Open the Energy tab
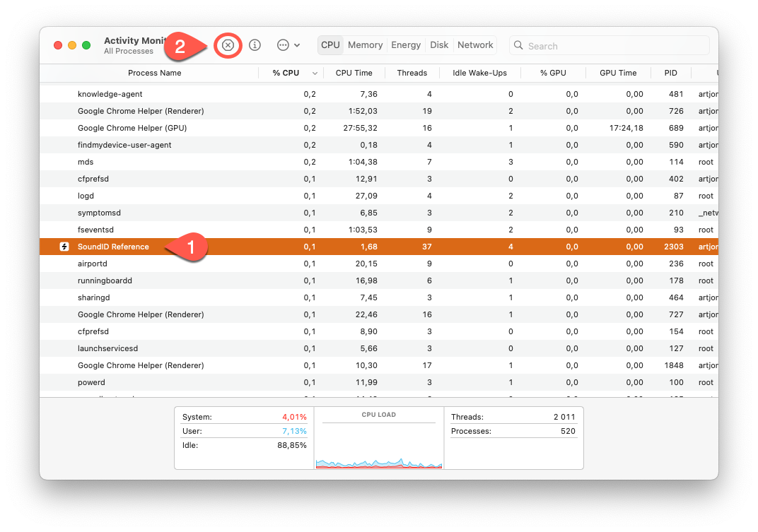 406,45
